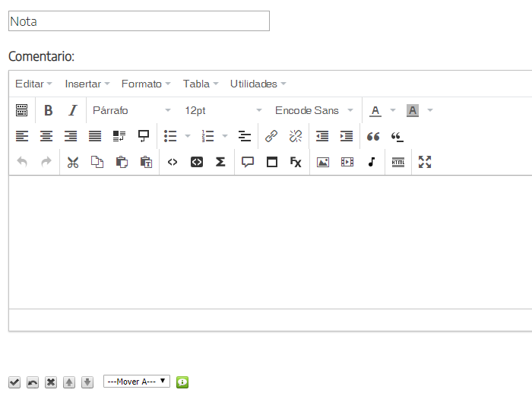Screen dimensions: 532x396
Task: Click the checkmark save button
Action: [x=14, y=382]
